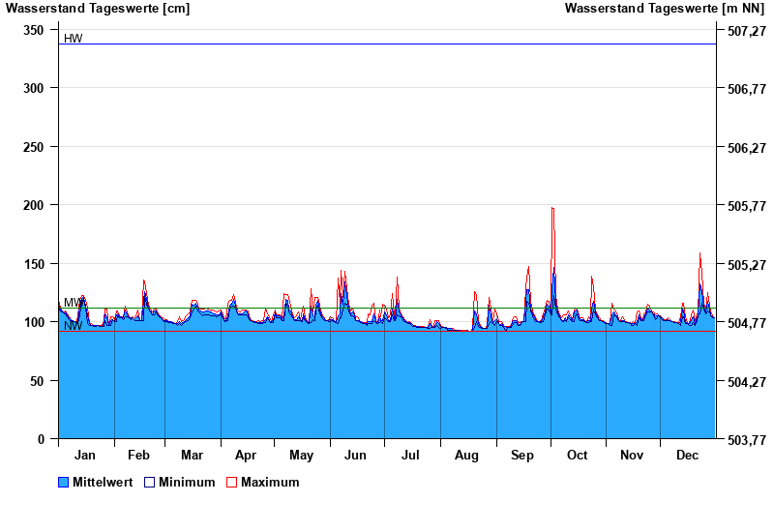
Task: Click the 503,77 value on right axis
Action: click(x=746, y=439)
